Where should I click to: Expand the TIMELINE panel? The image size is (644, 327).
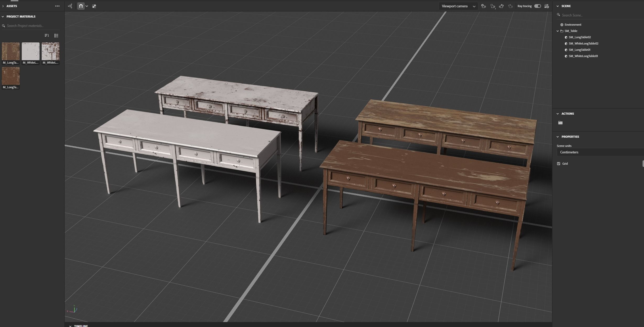coord(70,326)
